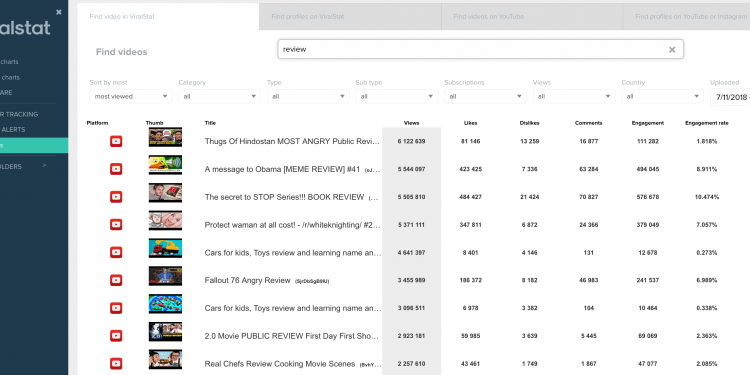The height and width of the screenshot is (375, 750).
Task: Open the Category dropdown
Action: click(220, 97)
